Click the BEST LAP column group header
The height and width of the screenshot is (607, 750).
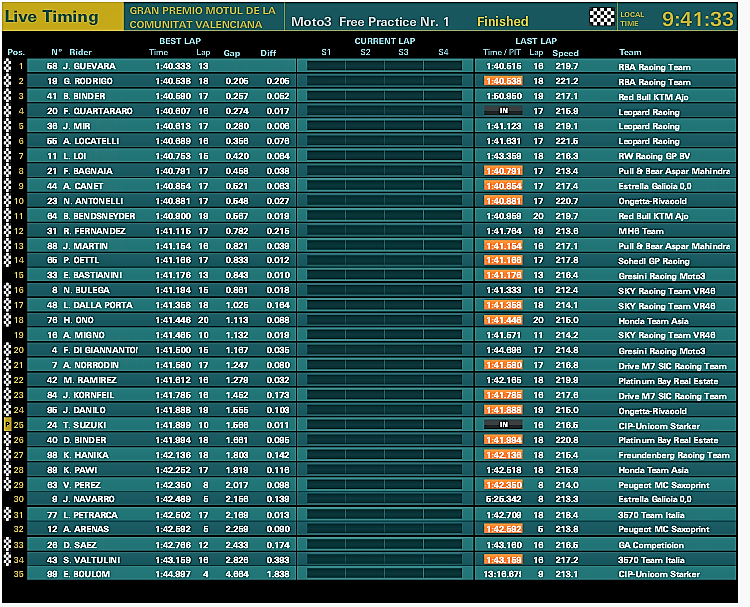[x=180, y=41]
